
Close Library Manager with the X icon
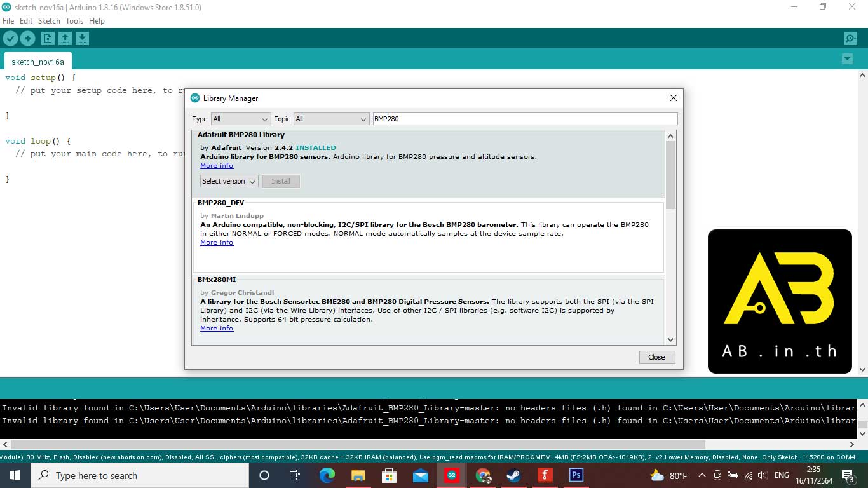tap(674, 98)
